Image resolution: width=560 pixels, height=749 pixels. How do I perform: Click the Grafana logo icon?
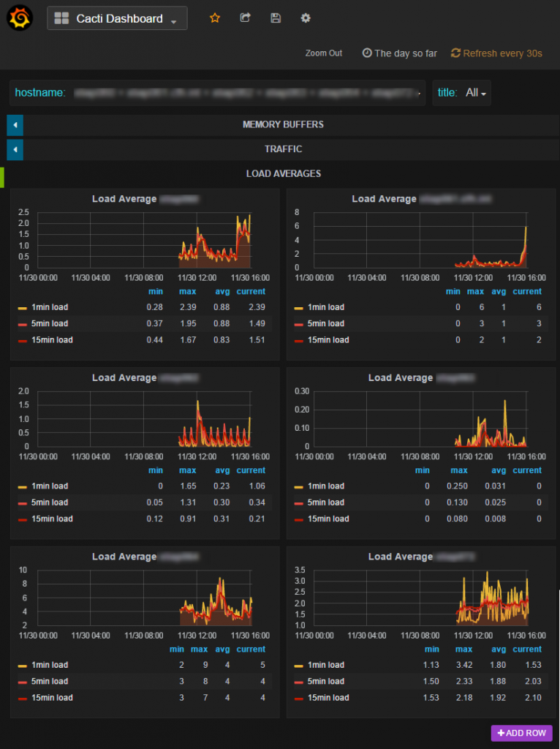[x=20, y=18]
